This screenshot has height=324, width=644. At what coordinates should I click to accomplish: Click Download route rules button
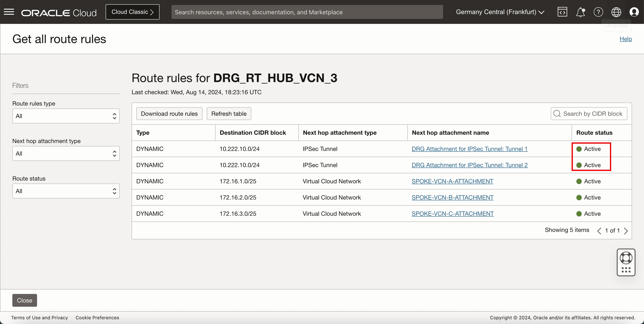click(x=169, y=114)
